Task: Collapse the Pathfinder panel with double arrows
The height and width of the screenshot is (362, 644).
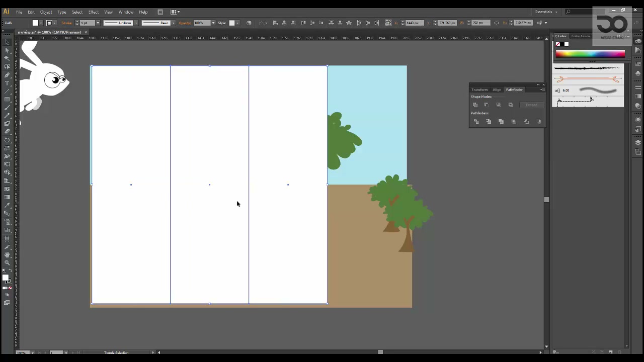Action: tap(538, 84)
